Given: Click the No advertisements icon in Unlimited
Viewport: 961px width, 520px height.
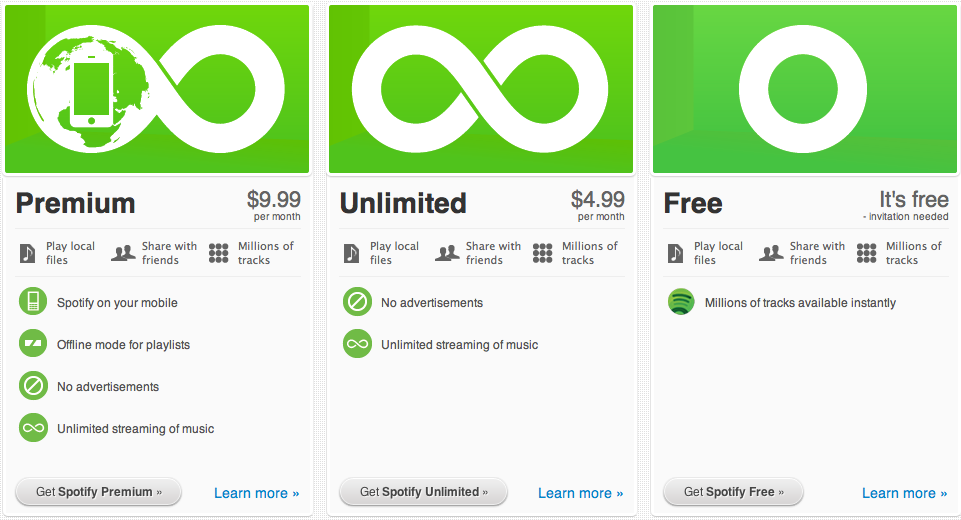Looking at the screenshot, I should coord(357,302).
